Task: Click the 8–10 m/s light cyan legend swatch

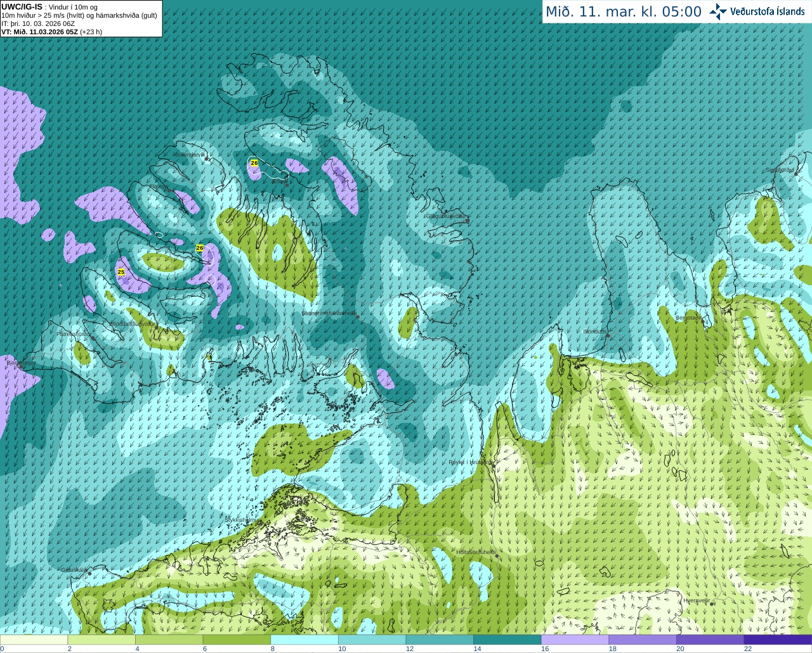Action: pyautogui.click(x=304, y=640)
